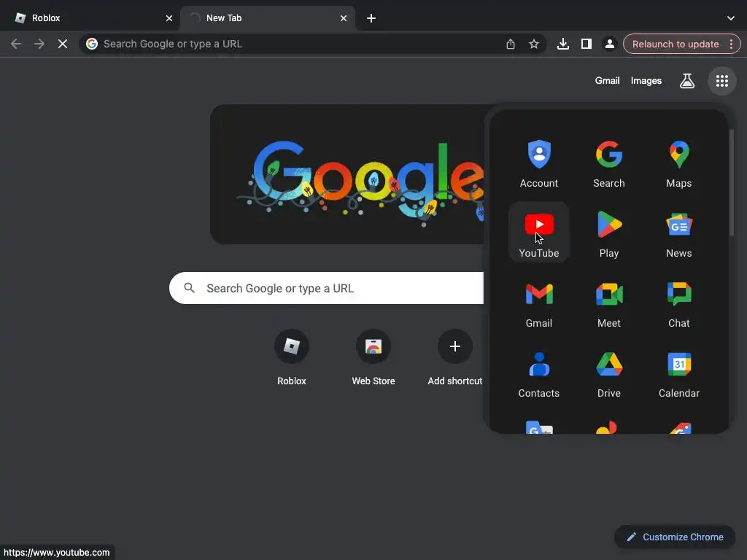This screenshot has width=747, height=560.
Task: Launch Google Maps from the apps panel
Action: [679, 163]
